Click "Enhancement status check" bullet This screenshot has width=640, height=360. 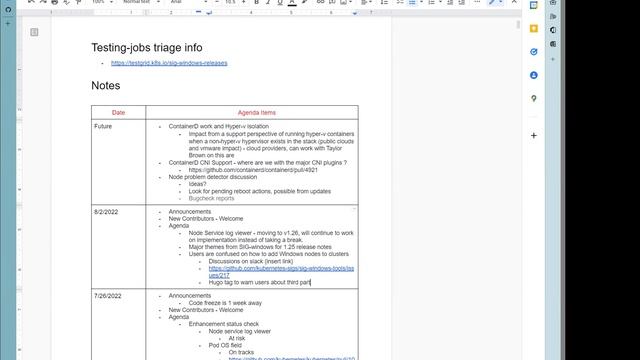[x=224, y=324]
